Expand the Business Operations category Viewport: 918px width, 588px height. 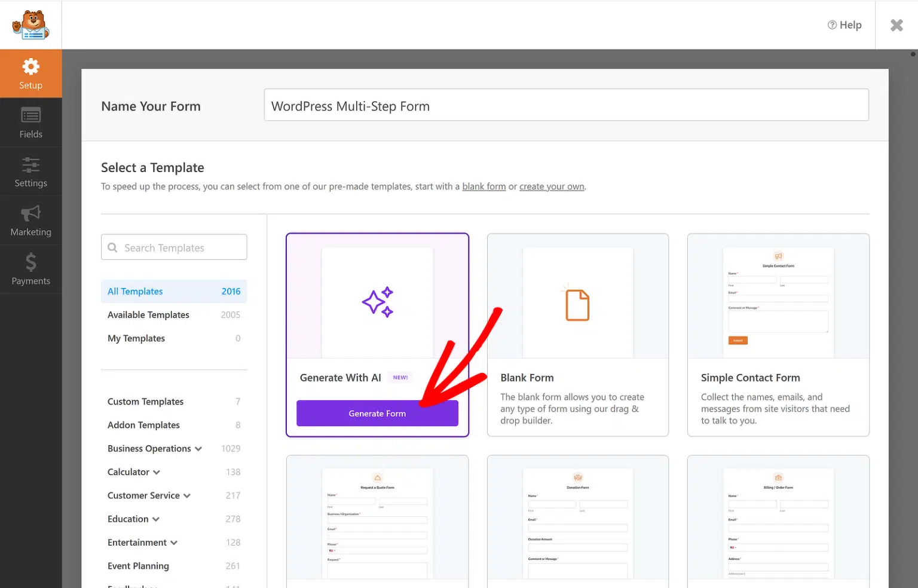[x=198, y=449]
